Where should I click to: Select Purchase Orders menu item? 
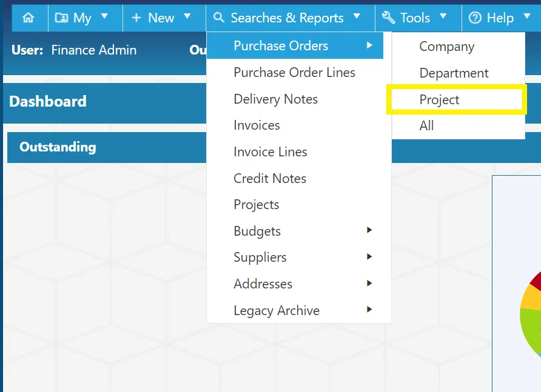[295, 45]
